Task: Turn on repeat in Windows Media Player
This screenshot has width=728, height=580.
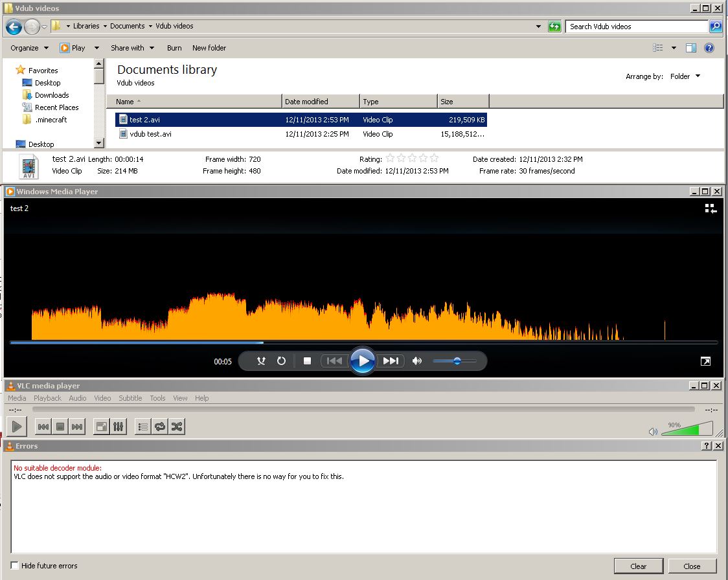Action: point(281,361)
